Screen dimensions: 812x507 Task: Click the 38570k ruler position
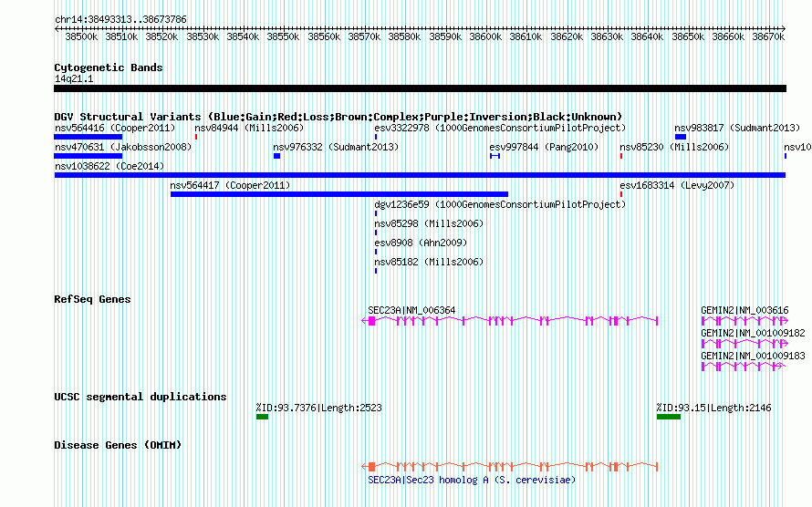pos(364,37)
